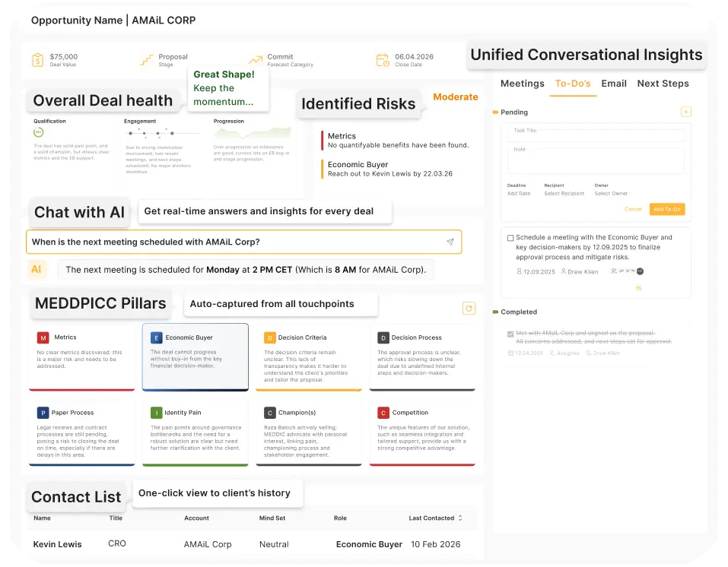This screenshot has height=567, width=728.
Task: Uncheck the completed AMAiL Corp proposal task
Action: (x=510, y=334)
